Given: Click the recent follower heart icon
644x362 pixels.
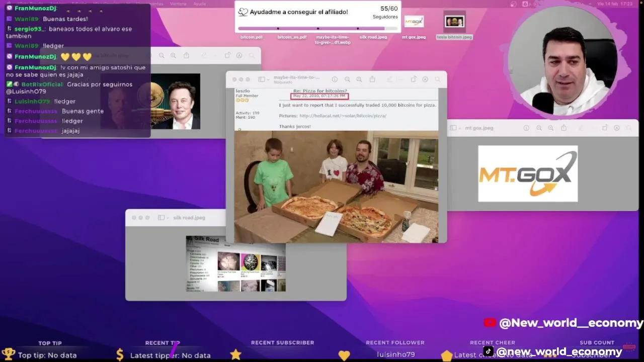Looking at the screenshot, I should coord(344,355).
